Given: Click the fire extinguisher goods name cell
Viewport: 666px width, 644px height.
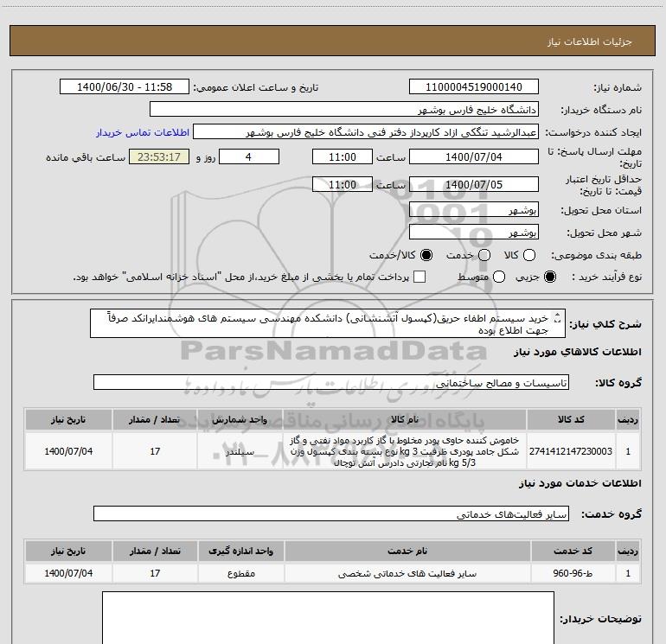Looking at the screenshot, I should pyautogui.click(x=405, y=451).
